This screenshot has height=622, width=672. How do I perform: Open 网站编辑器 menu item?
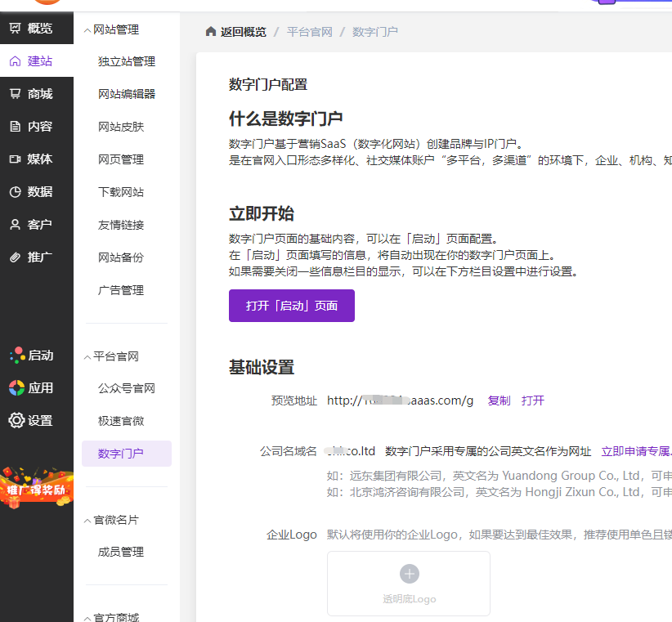pos(126,94)
